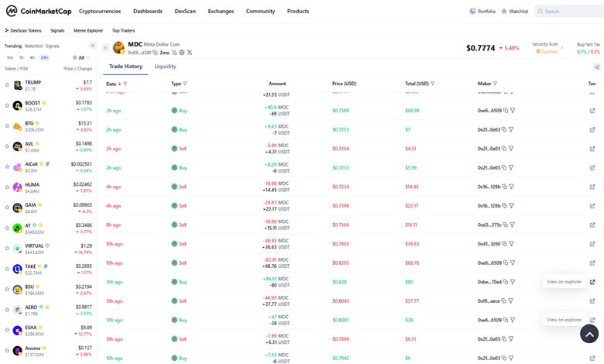Open the Total (USD) column filter
Image resolution: width=604 pixels, height=364 pixels.
433,84
